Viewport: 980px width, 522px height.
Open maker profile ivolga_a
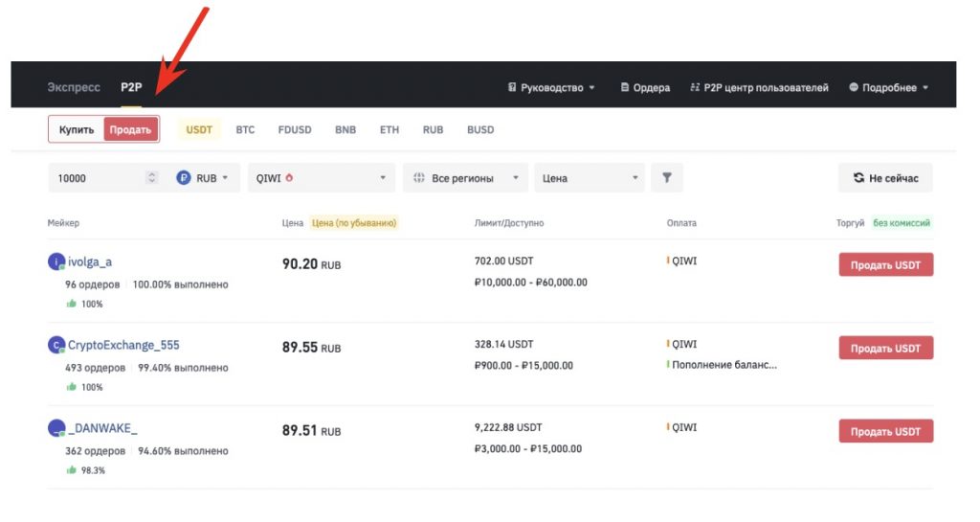tap(89, 261)
